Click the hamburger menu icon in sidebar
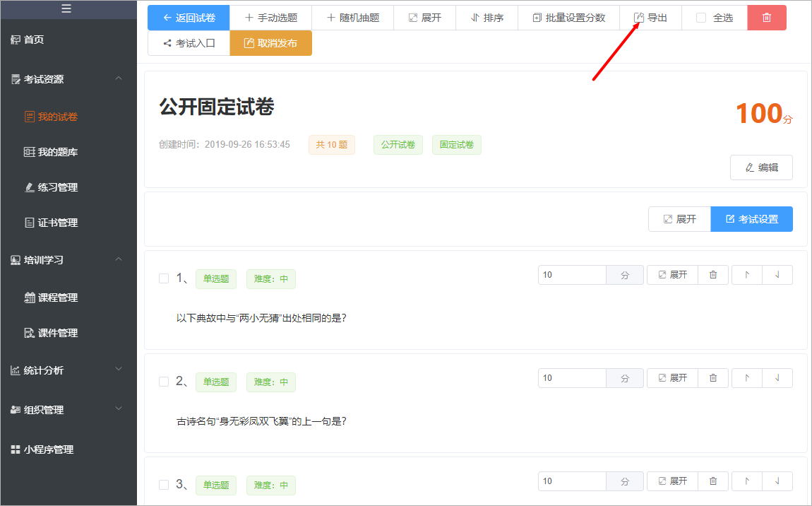812x506 pixels. point(66,8)
